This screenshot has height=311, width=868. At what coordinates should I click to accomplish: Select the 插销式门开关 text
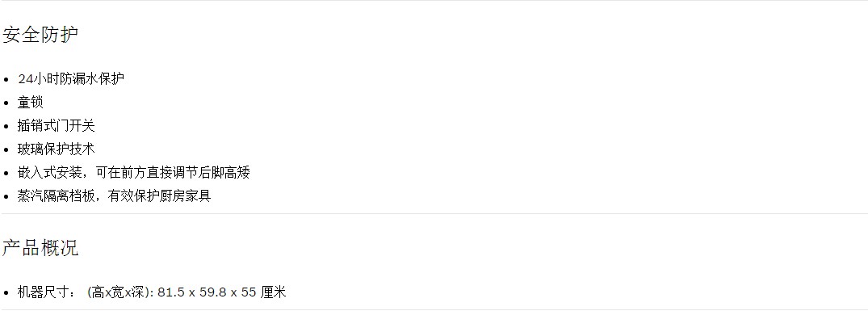coord(56,126)
